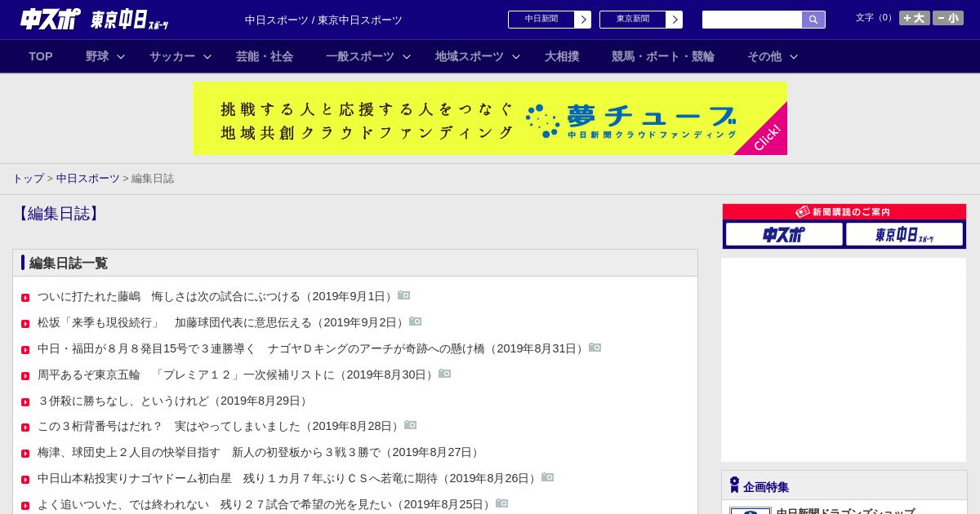This screenshot has width=980, height=514.
Task: Click the search magnifier button
Action: (x=813, y=20)
